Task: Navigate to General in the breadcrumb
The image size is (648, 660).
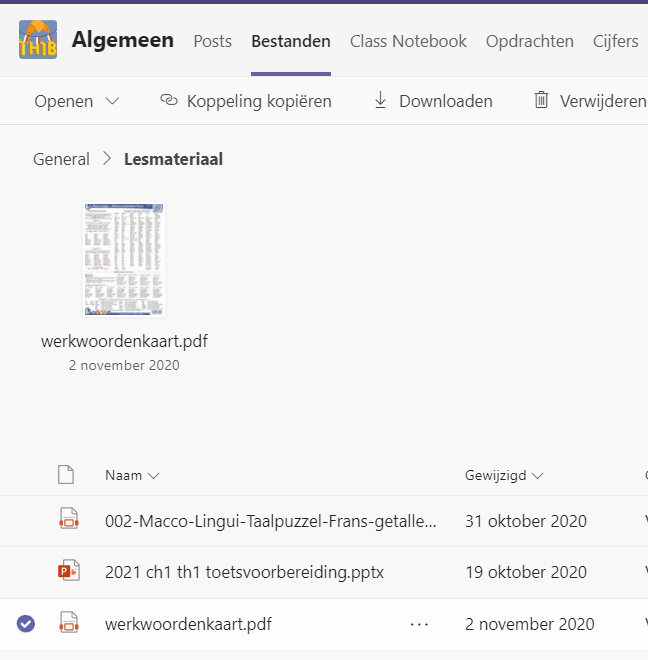Action: tap(61, 159)
